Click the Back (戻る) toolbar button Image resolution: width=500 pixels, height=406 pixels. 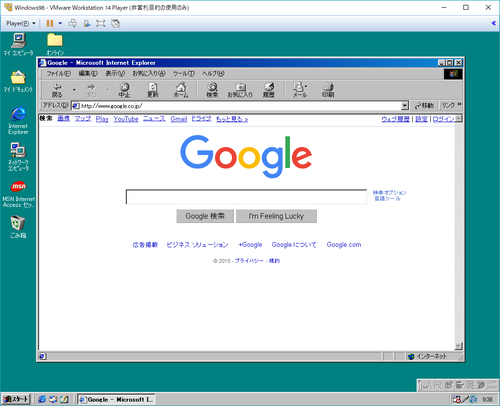coord(57,90)
